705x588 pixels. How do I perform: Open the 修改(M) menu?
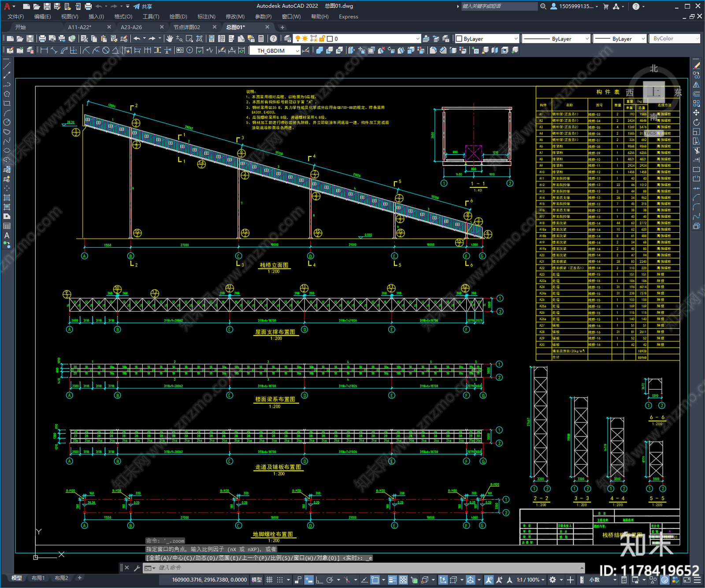point(235,16)
